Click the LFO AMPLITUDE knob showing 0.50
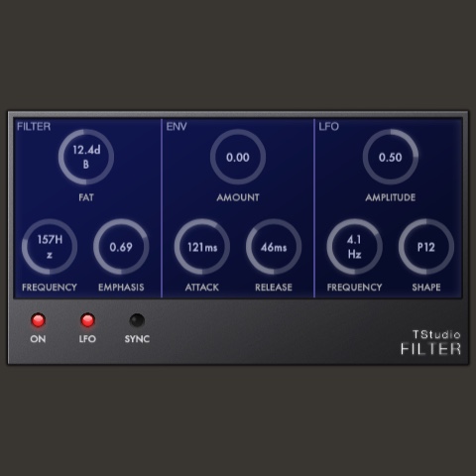The width and height of the screenshot is (476, 476). tap(391, 157)
